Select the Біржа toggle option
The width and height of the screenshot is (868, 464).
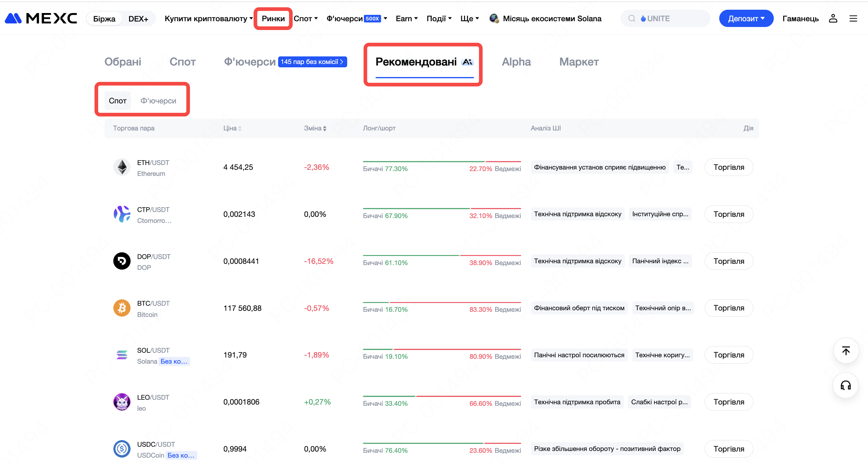coord(104,18)
